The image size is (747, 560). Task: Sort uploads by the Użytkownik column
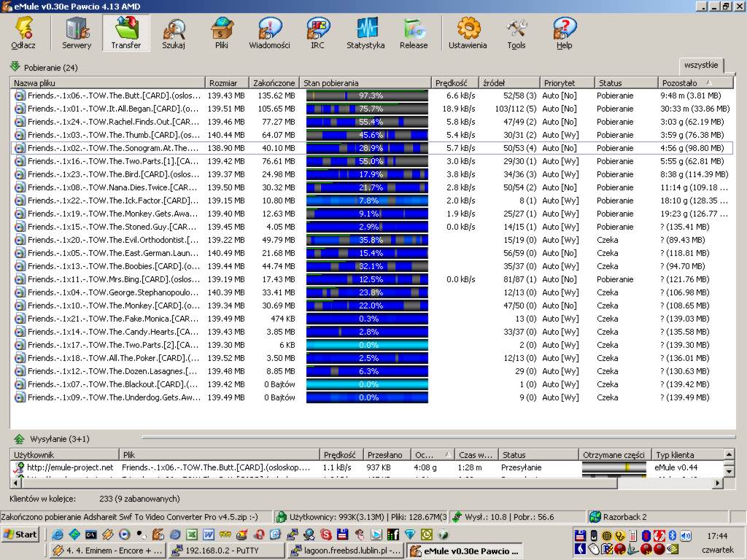(x=64, y=455)
